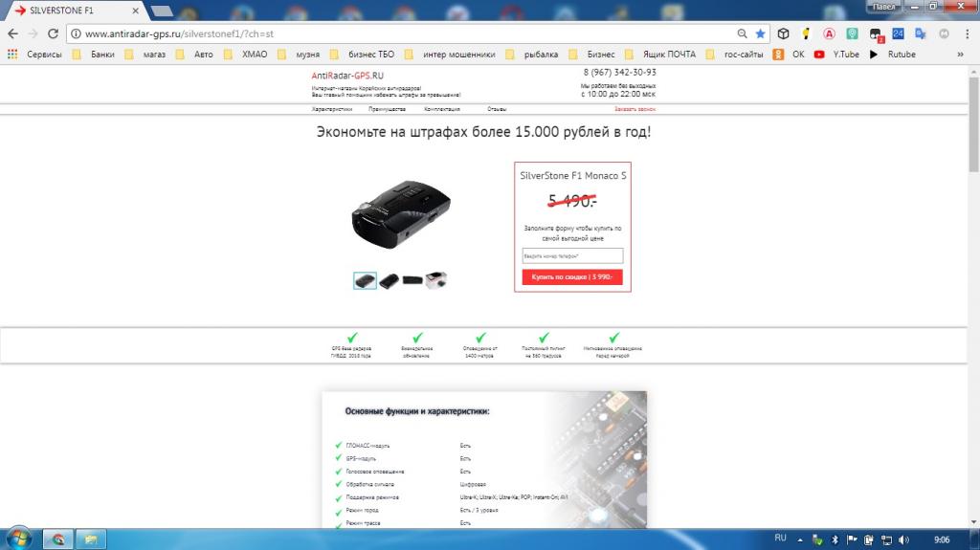
Task: Open the Google Translate extension
Action: (x=921, y=33)
